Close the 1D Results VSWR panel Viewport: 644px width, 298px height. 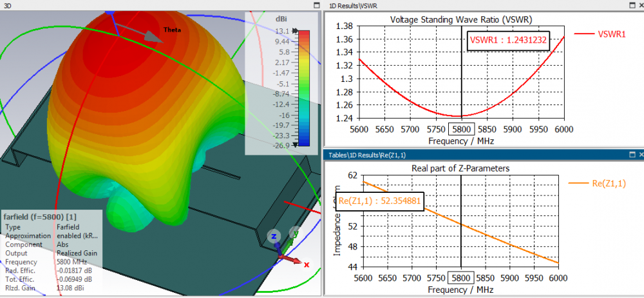click(640, 5)
